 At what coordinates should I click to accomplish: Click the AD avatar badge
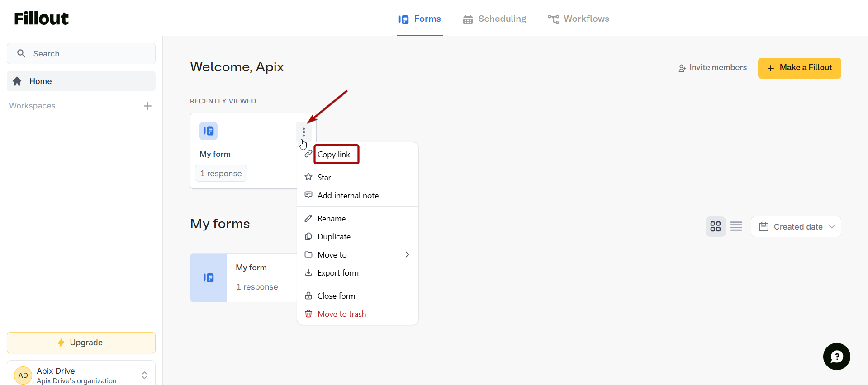[23, 375]
